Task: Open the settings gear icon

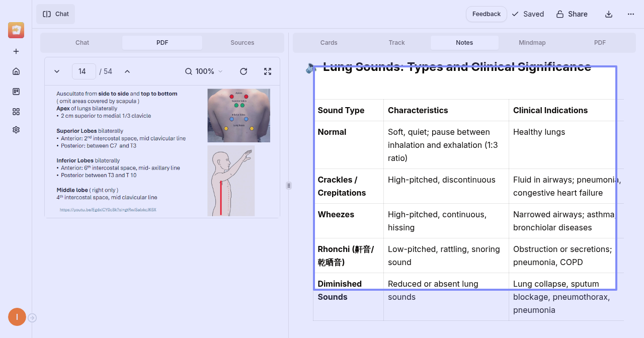Action: pyautogui.click(x=16, y=130)
